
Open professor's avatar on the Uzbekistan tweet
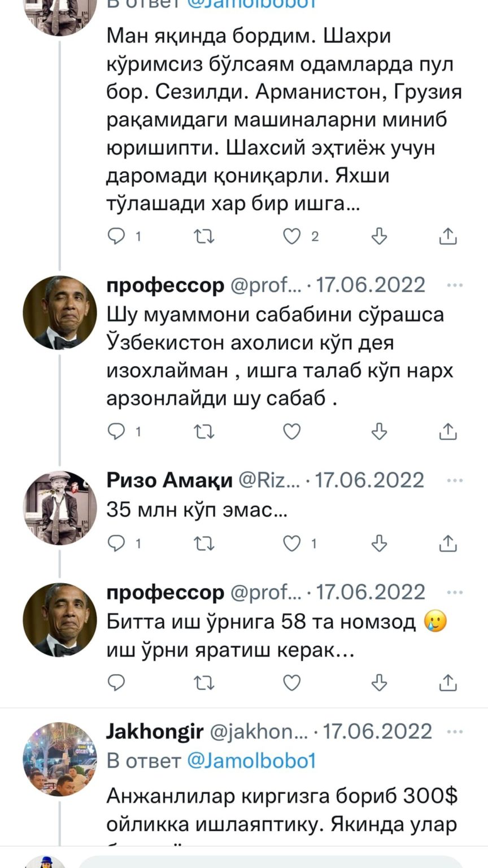coord(60,313)
